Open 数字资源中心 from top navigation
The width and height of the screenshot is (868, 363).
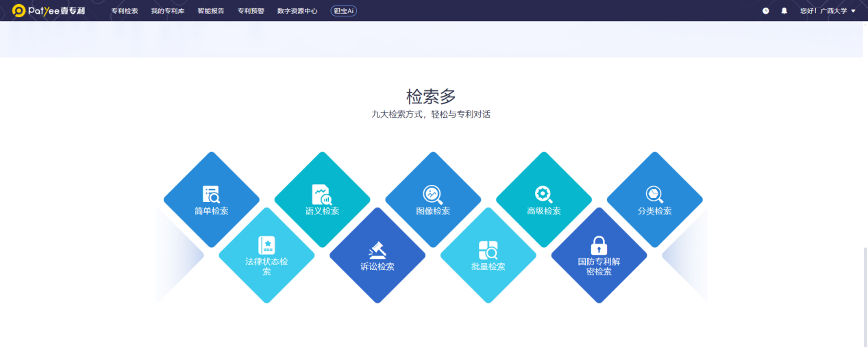tap(297, 11)
